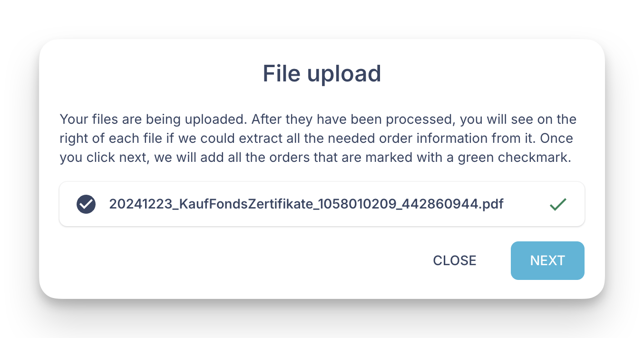Image resolution: width=644 pixels, height=338 pixels.
Task: Toggle the round checkbox beside the PDF file
Action: 86,204
